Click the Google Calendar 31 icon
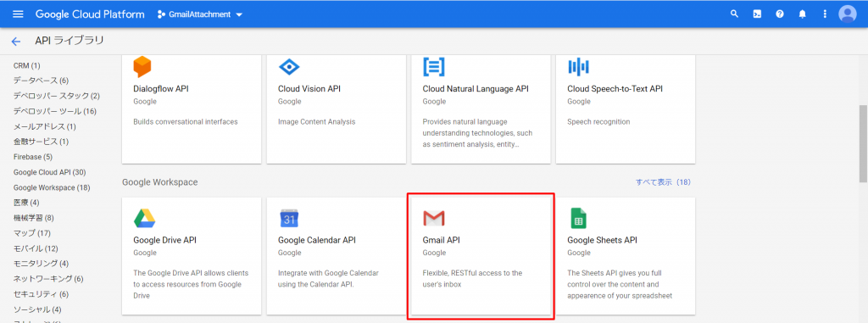The height and width of the screenshot is (323, 868). 289,219
